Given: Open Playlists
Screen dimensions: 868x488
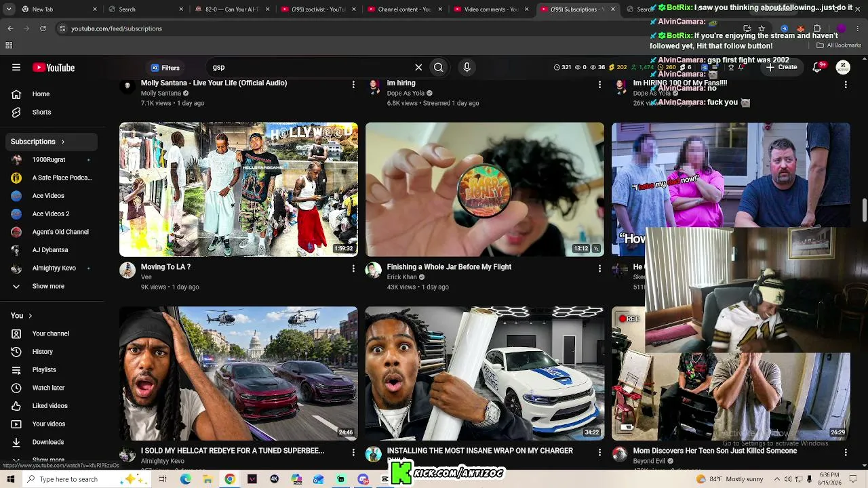Looking at the screenshot, I should (x=52, y=370).
